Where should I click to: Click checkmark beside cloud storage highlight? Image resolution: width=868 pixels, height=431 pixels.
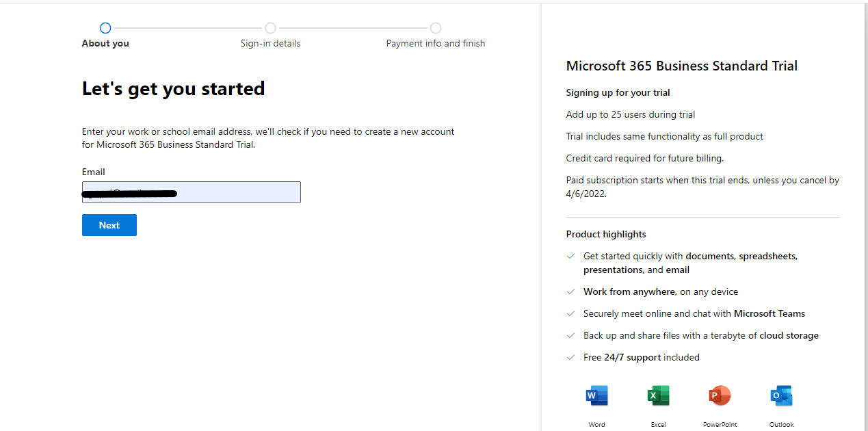click(x=570, y=335)
